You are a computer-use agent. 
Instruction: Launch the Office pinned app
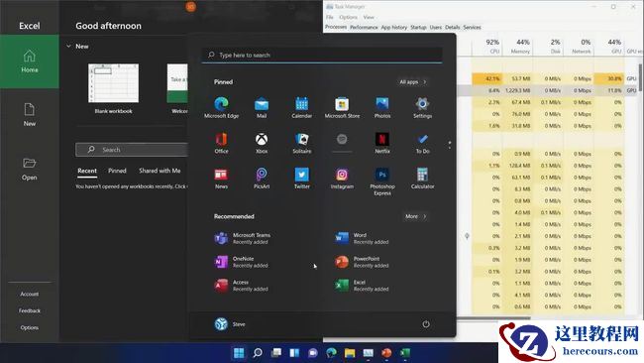(x=221, y=143)
